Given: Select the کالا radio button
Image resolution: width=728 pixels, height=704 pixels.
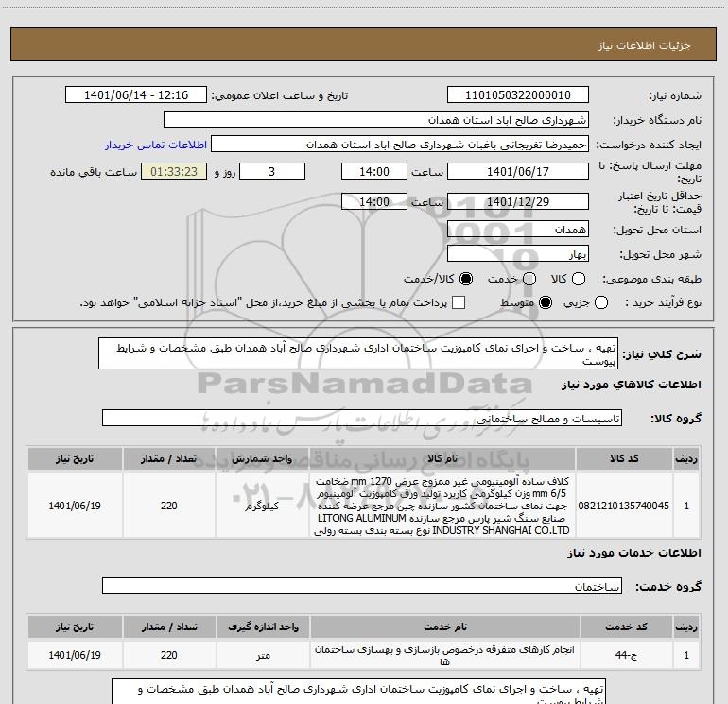Looking at the screenshot, I should click(x=579, y=279).
